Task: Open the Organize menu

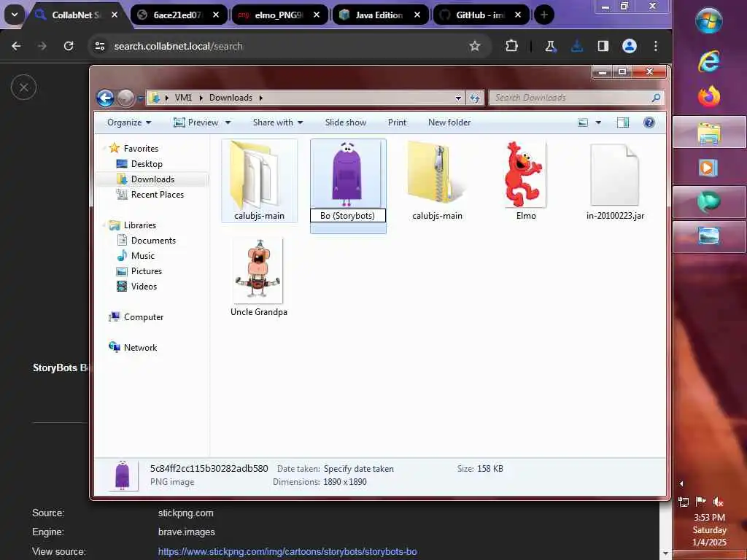Action: 129,122
